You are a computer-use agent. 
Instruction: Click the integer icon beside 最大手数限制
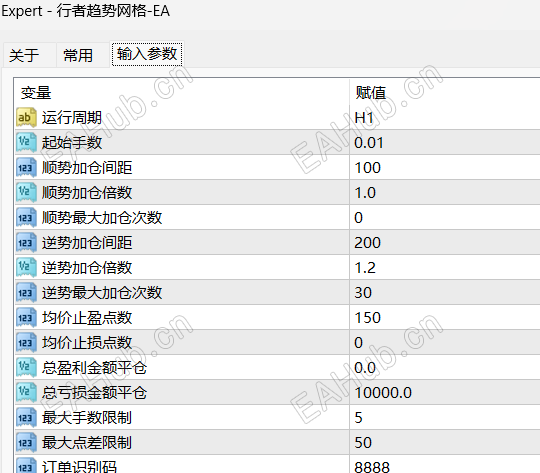26,418
